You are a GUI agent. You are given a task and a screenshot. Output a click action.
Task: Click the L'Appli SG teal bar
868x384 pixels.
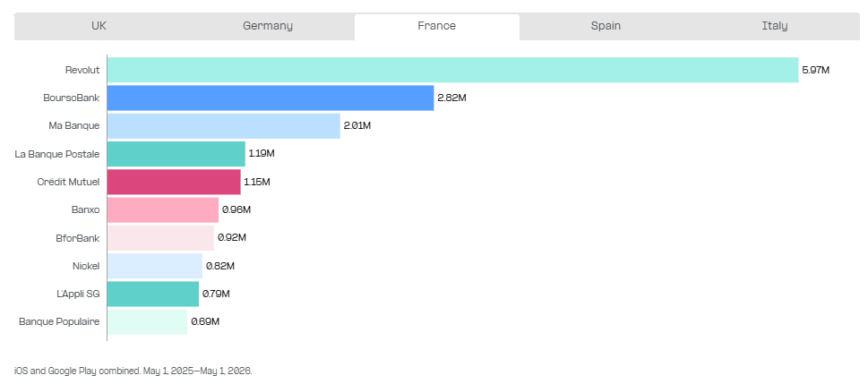pyautogui.click(x=153, y=294)
